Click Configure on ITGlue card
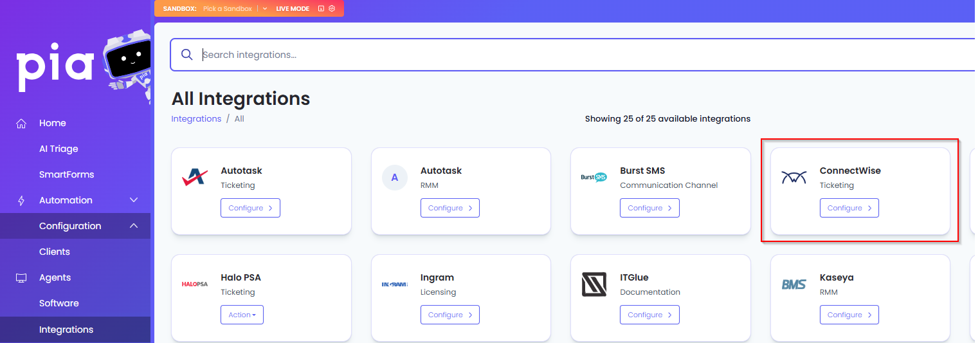Image resolution: width=980 pixels, height=343 pixels. [x=649, y=315]
